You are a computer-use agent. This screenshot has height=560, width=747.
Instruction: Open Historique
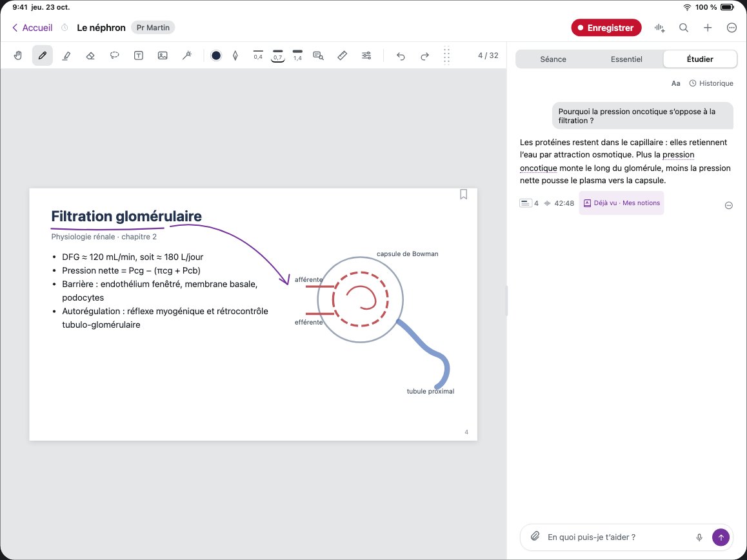point(712,83)
